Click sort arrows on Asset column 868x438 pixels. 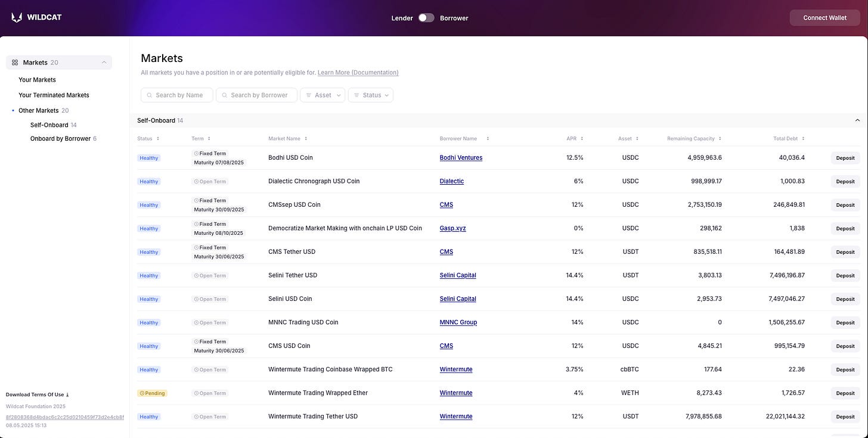[x=637, y=139]
